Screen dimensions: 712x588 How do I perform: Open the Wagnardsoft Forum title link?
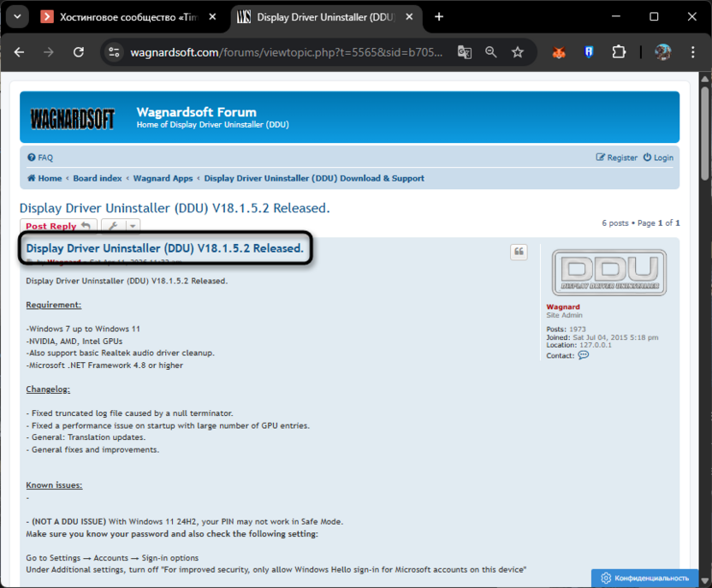[197, 112]
